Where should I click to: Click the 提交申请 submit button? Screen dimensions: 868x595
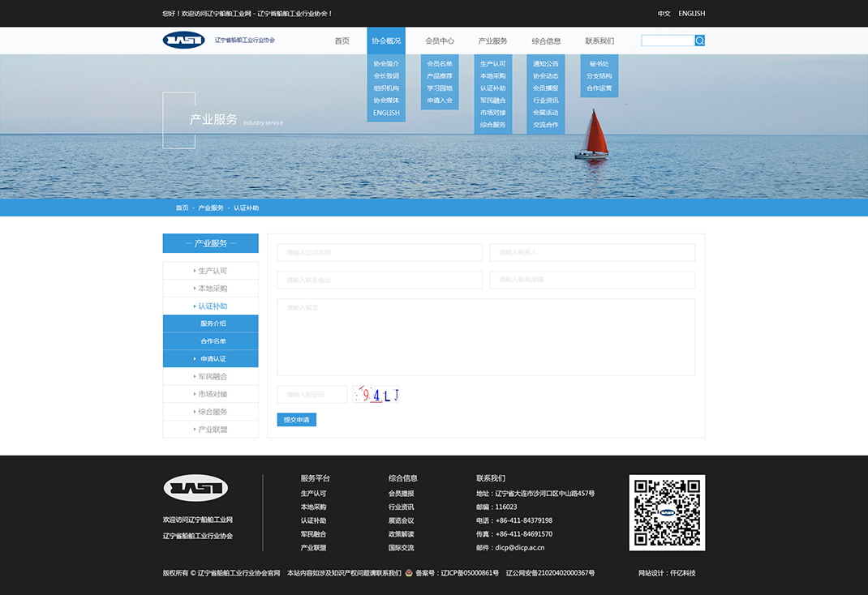296,420
